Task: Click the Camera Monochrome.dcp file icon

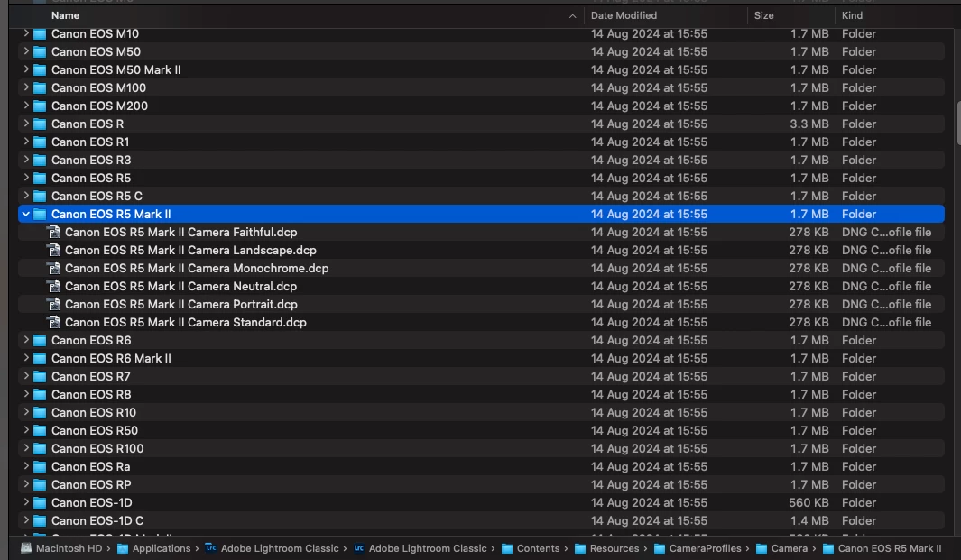Action: (x=54, y=269)
